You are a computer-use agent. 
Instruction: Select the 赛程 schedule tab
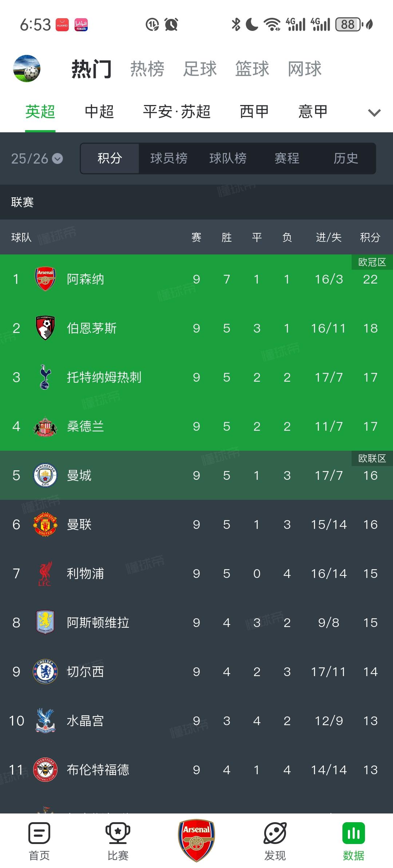tap(287, 158)
